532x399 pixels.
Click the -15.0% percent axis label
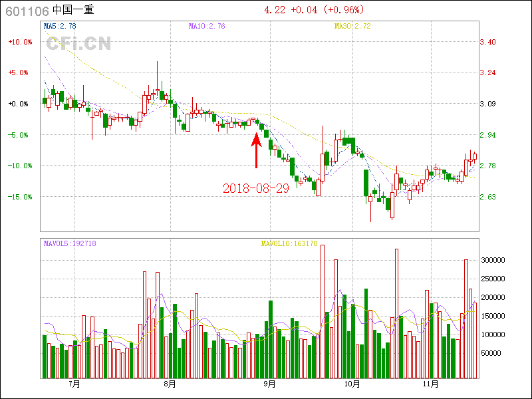[21, 197]
